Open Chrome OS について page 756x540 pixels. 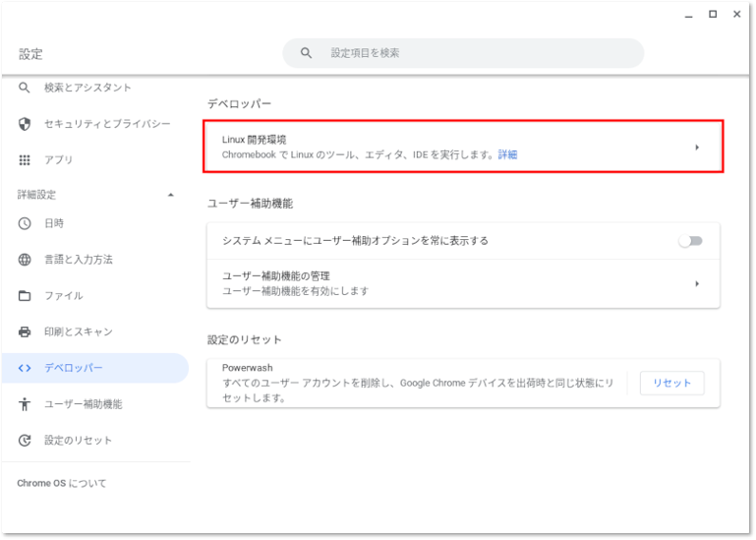[x=62, y=484]
